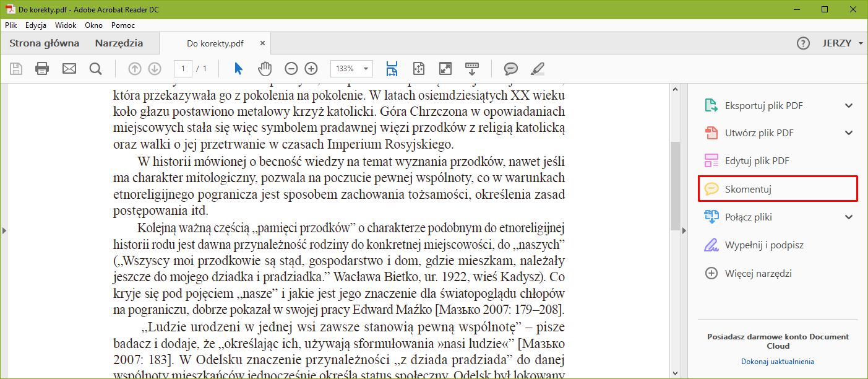Click the Dokonaj uaktualnienia link
The image size is (868, 379).
777,361
